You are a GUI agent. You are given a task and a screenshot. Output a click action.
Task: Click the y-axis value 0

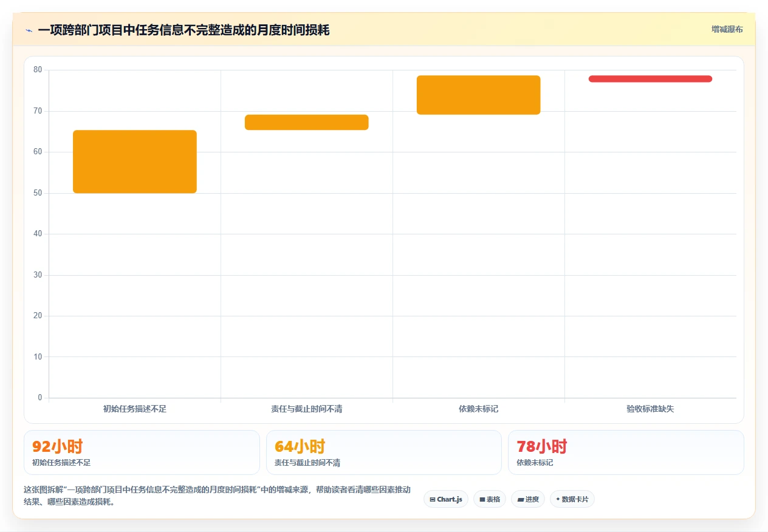click(40, 398)
